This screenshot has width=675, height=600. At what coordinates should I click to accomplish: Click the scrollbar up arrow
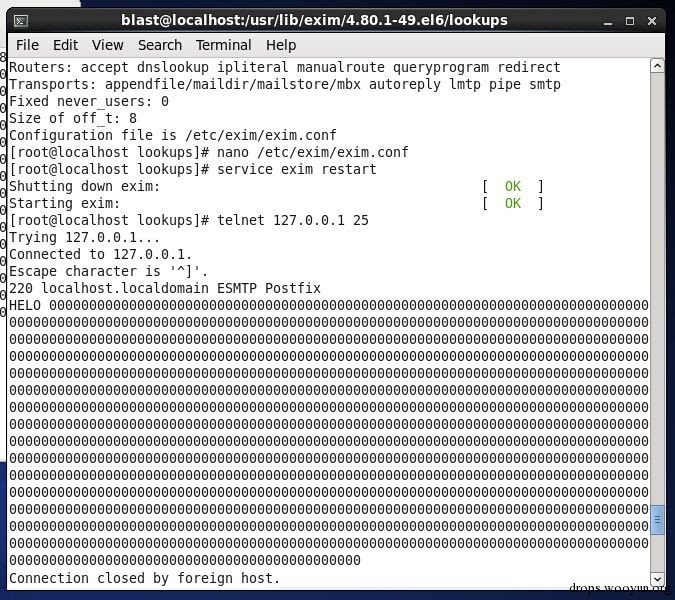point(657,66)
